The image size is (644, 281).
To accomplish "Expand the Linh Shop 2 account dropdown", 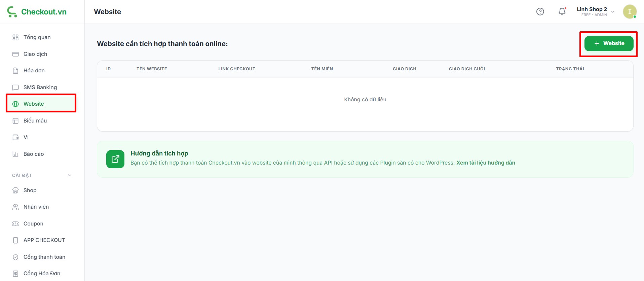I will tap(612, 12).
